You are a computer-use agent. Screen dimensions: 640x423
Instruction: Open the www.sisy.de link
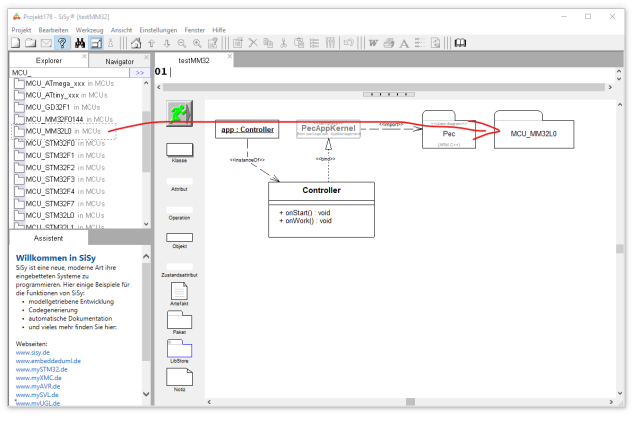[x=34, y=352]
